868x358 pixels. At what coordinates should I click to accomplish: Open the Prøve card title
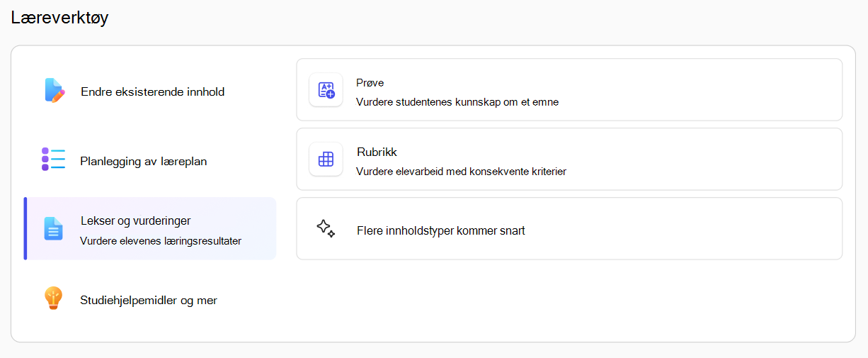[x=370, y=83]
